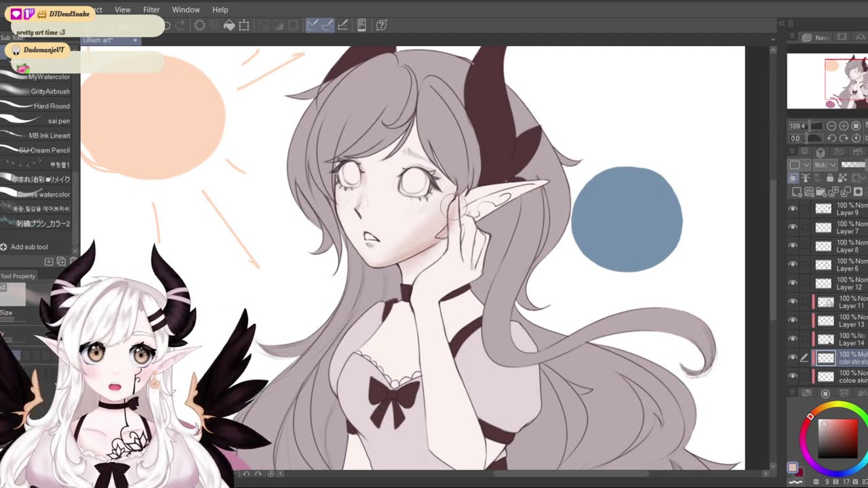Click the Navigator canvas thumbnail preview
The image size is (868, 488).
pyautogui.click(x=827, y=81)
